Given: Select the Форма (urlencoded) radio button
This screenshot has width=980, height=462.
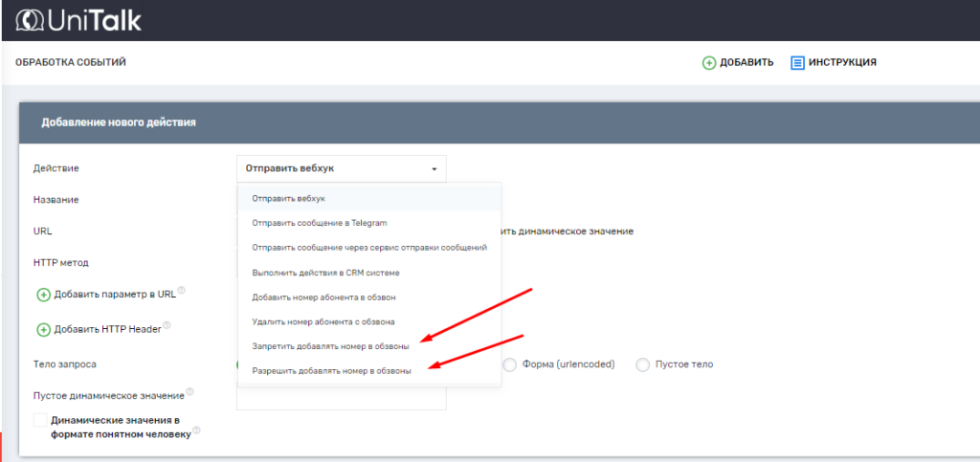Looking at the screenshot, I should [510, 364].
